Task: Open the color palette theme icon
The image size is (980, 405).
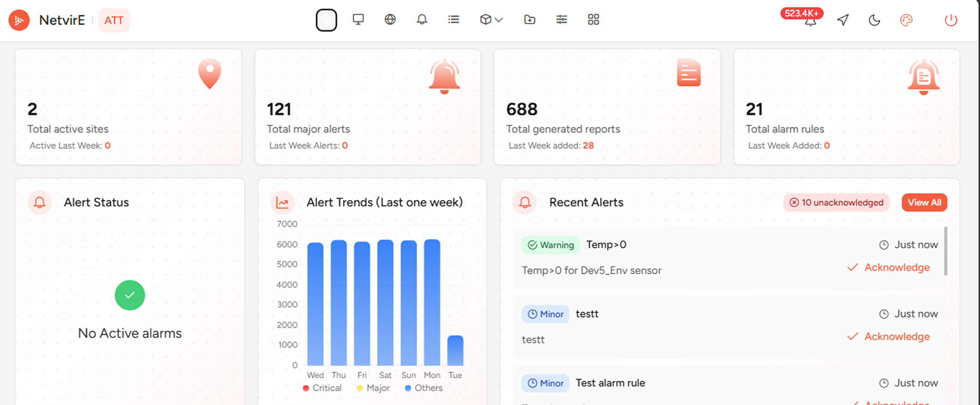Action: (906, 20)
